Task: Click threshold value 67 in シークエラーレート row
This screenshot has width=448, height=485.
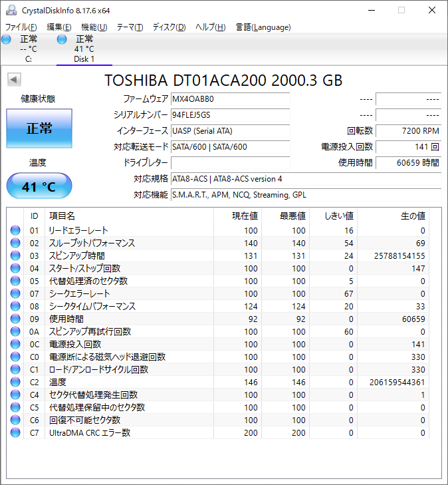Action: (349, 294)
